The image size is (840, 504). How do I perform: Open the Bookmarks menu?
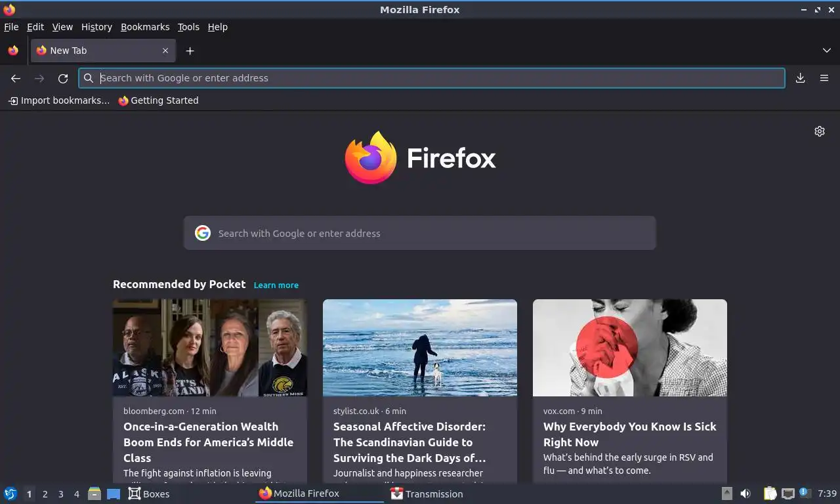click(x=145, y=27)
